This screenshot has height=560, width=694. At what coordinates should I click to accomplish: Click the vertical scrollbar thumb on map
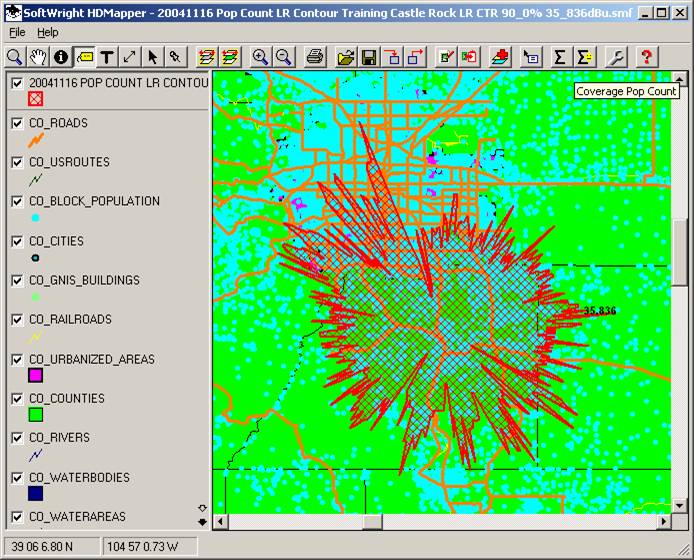(x=679, y=254)
